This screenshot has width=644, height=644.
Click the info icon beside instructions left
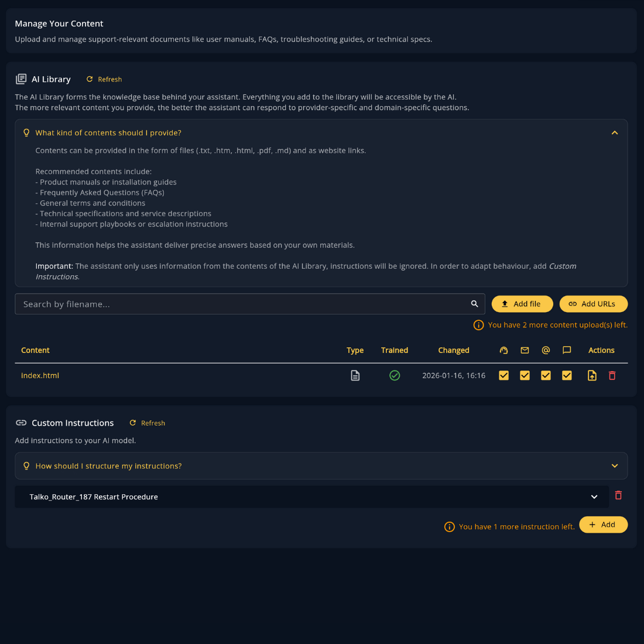point(450,527)
